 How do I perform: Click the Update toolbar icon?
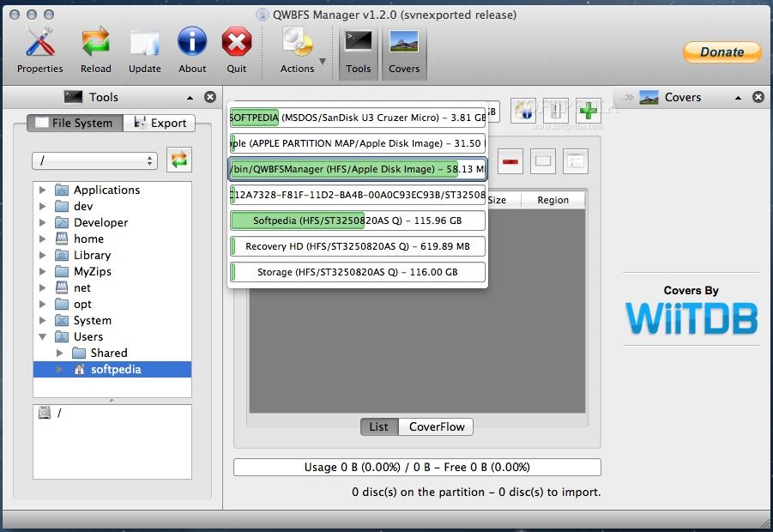144,51
